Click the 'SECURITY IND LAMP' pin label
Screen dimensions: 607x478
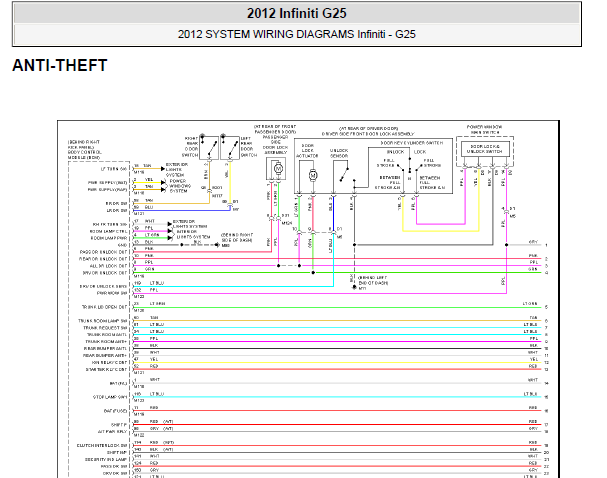pos(106,459)
